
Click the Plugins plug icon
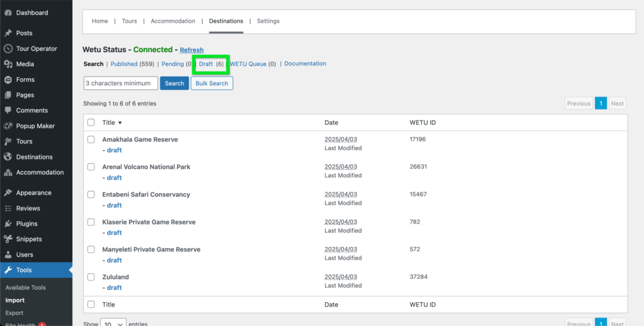[8, 224]
